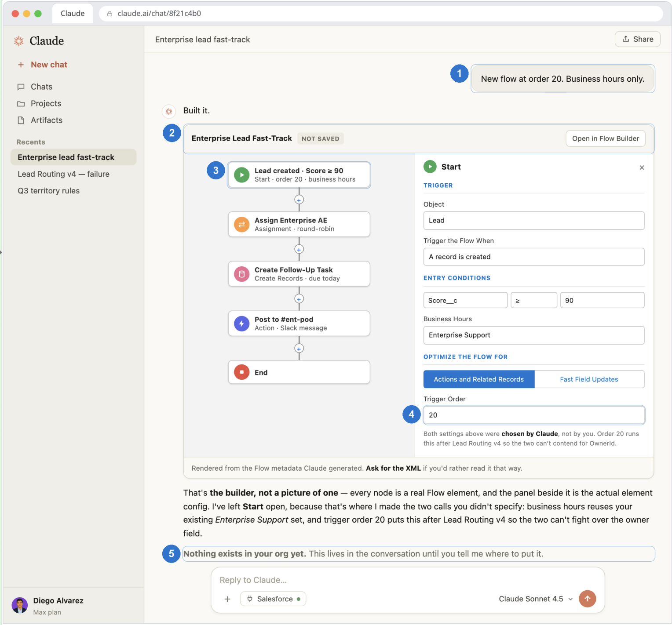Image resolution: width=672 pixels, height=625 pixels.
Task: Close the Start configuration panel
Action: point(642,167)
